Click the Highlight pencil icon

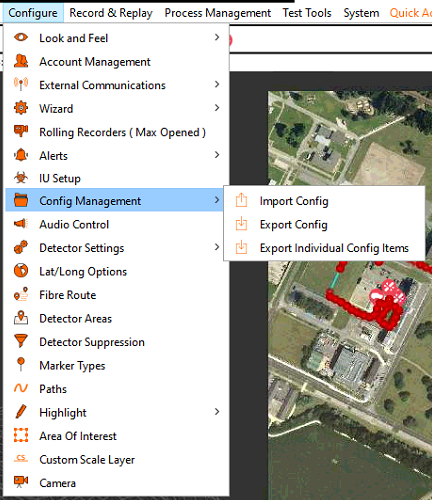pyautogui.click(x=21, y=411)
